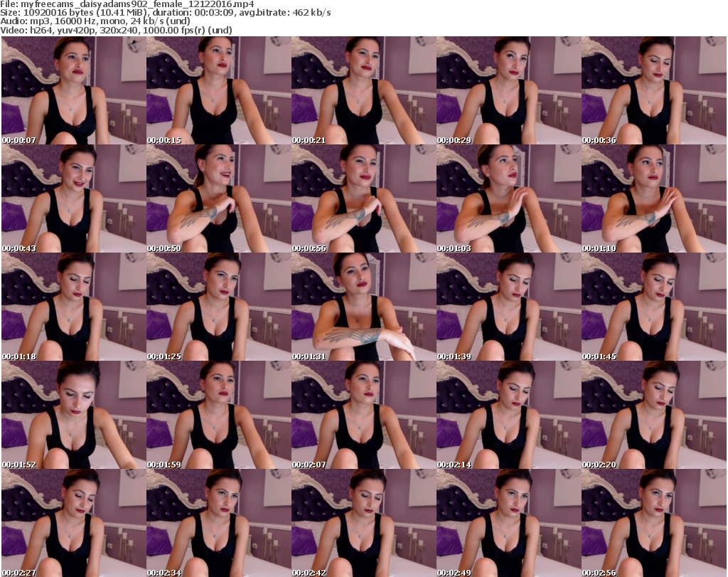Click the File name header line
The height and width of the screenshot is (577, 728).
[x=127, y=4]
